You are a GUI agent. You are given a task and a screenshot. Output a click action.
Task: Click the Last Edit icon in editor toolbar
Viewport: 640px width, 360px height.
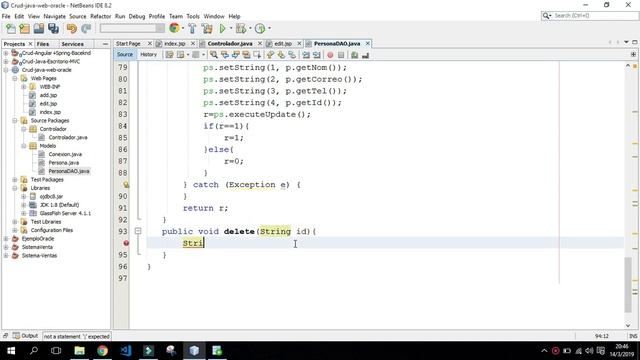(169, 55)
